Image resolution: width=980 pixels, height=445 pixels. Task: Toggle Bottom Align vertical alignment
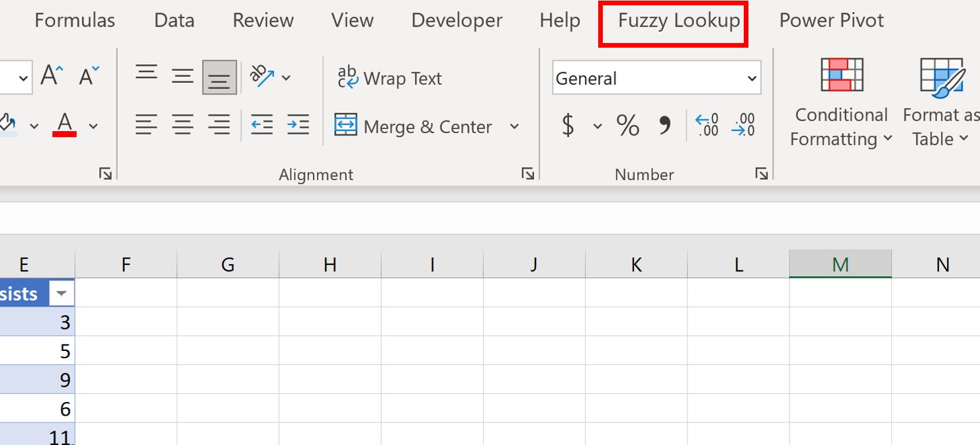click(x=219, y=77)
